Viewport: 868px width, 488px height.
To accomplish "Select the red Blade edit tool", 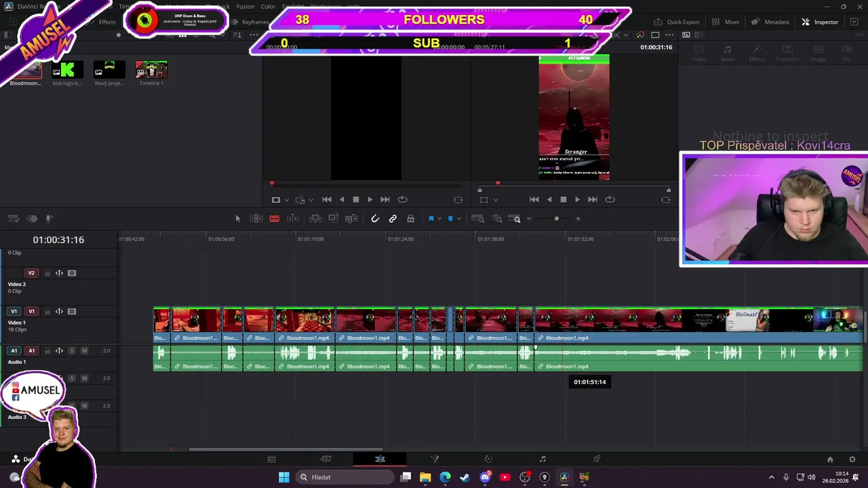I will pyautogui.click(x=275, y=218).
